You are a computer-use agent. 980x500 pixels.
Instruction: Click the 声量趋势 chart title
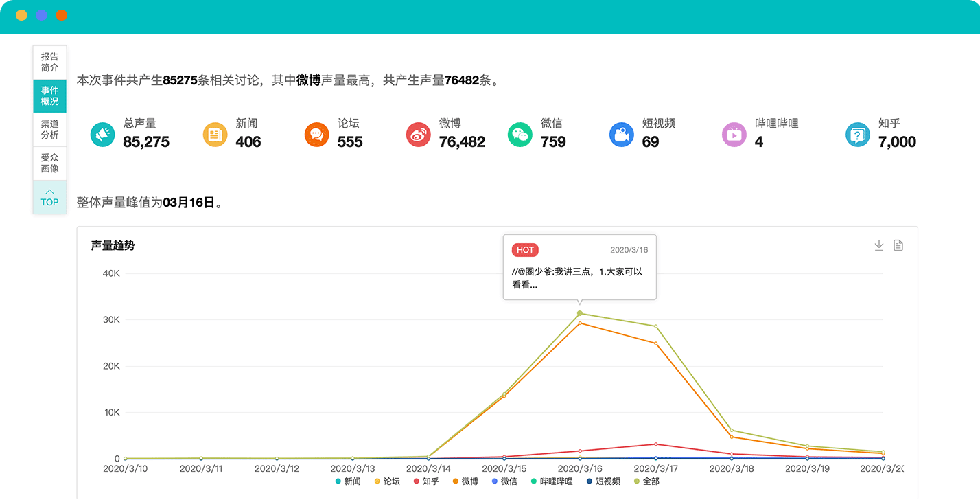(113, 245)
